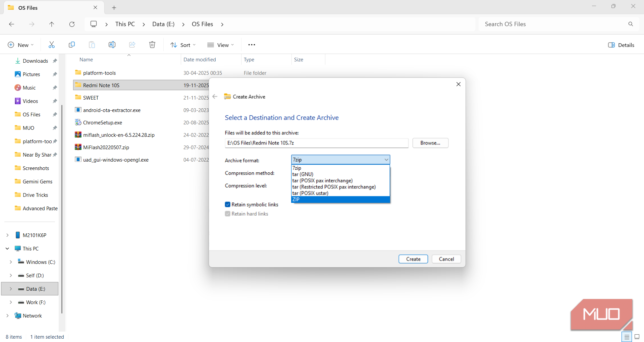Go up one folder level
This screenshot has height=342, width=644.
point(52,24)
